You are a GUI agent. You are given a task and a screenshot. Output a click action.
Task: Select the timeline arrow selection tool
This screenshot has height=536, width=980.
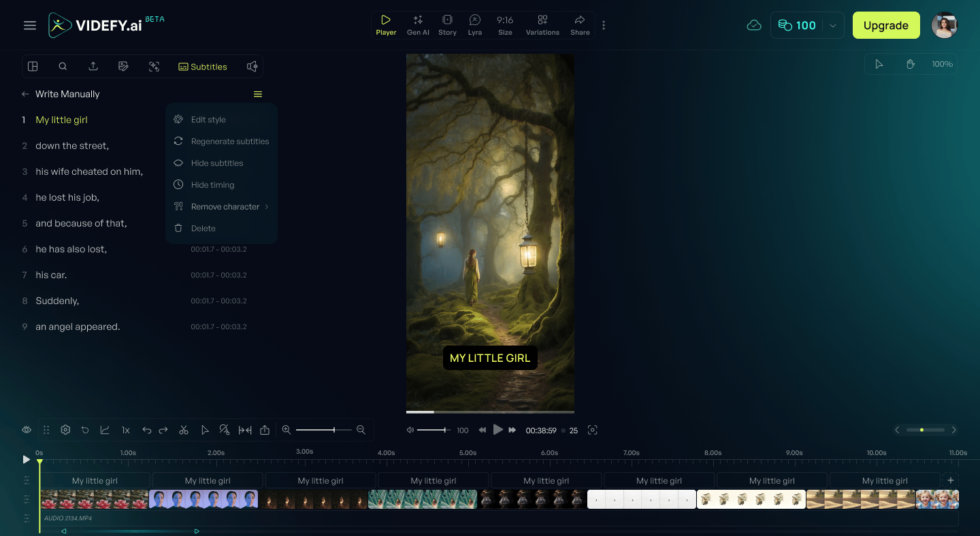tap(205, 430)
